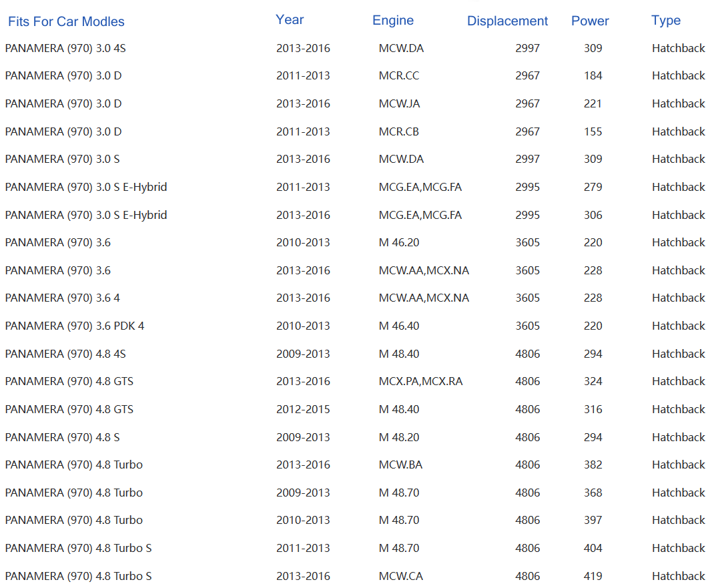
Task: Select engine code MCW.BA
Action: point(400,465)
